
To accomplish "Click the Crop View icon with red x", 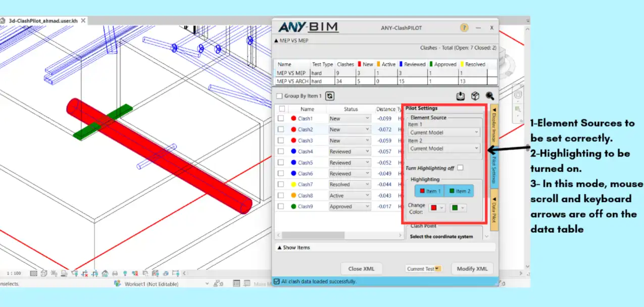I will pos(85,274).
